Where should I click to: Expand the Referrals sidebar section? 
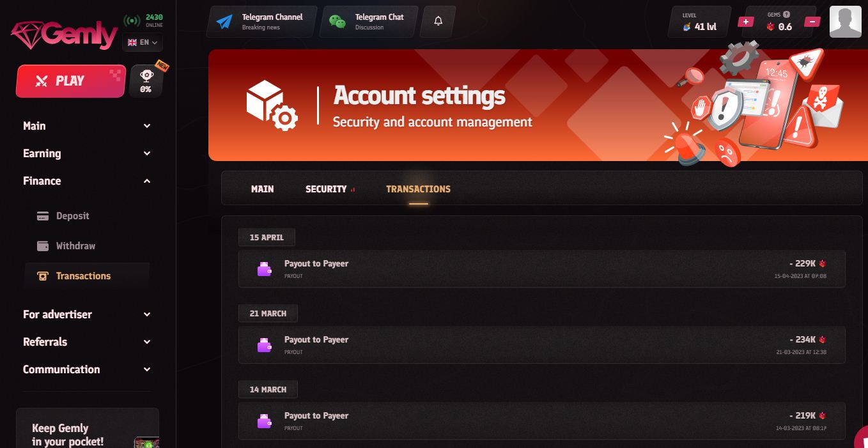(x=87, y=342)
